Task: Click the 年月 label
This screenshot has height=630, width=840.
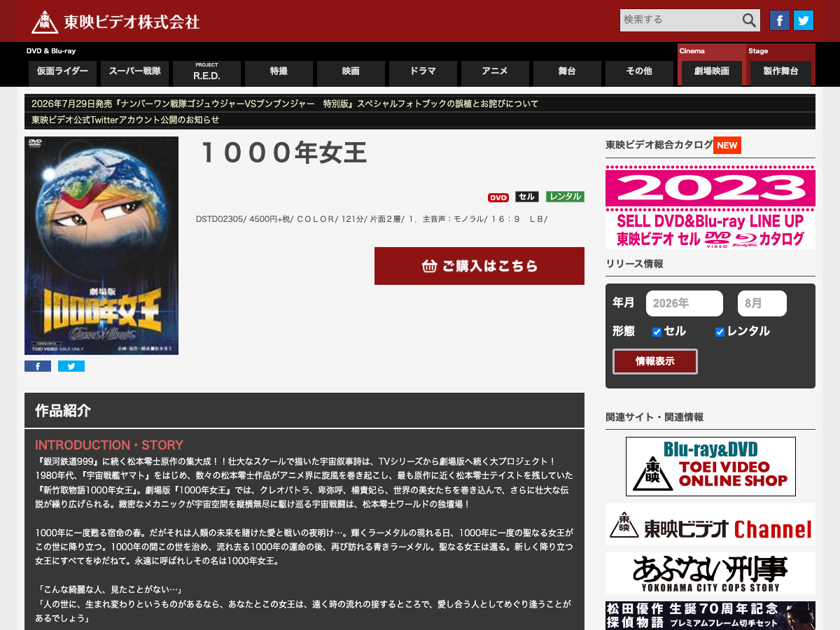Action: coord(624,302)
